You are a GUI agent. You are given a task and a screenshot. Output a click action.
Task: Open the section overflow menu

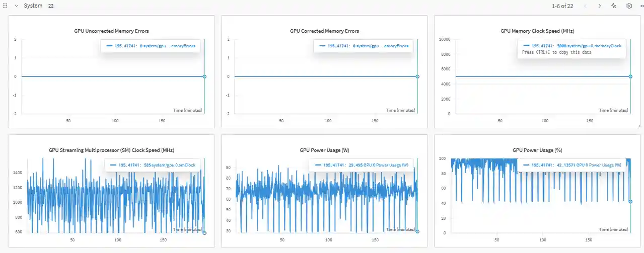coord(641,6)
